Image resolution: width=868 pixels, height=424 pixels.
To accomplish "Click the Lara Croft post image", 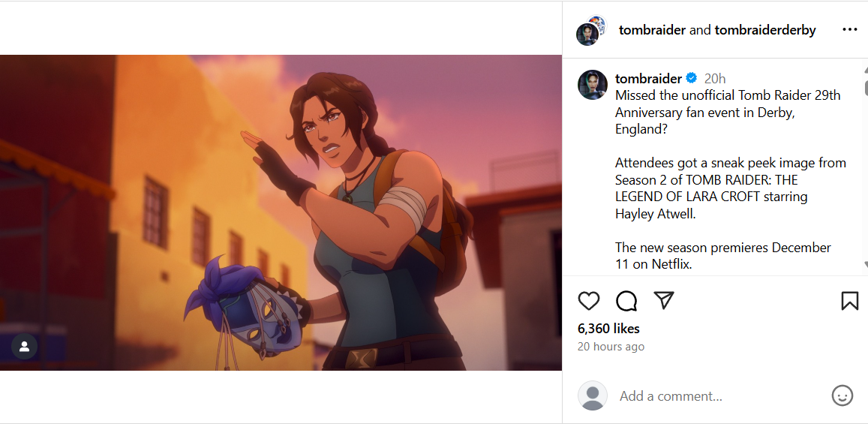I will tap(281, 212).
